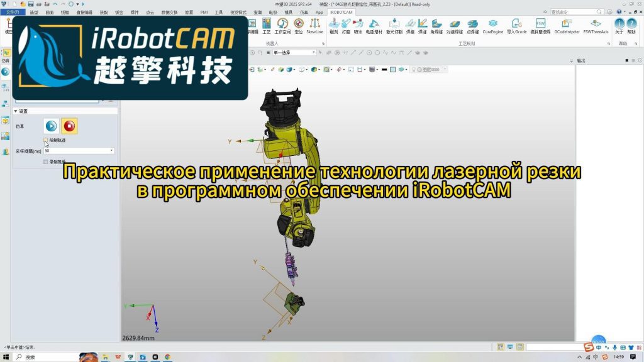Image resolution: width=644 pixels, height=362 pixels.
Task: Open the App ribbon tab
Action: (x=319, y=13)
